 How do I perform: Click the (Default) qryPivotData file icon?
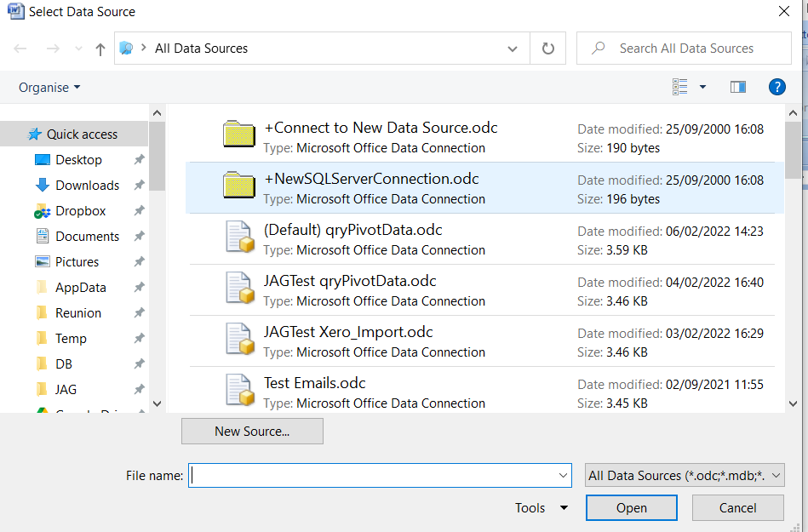pyautogui.click(x=239, y=237)
